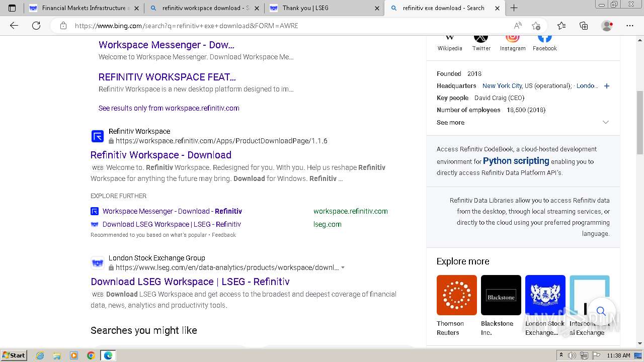This screenshot has height=362, width=644.
Task: Open the tab actions menu icon
Action: [12, 8]
